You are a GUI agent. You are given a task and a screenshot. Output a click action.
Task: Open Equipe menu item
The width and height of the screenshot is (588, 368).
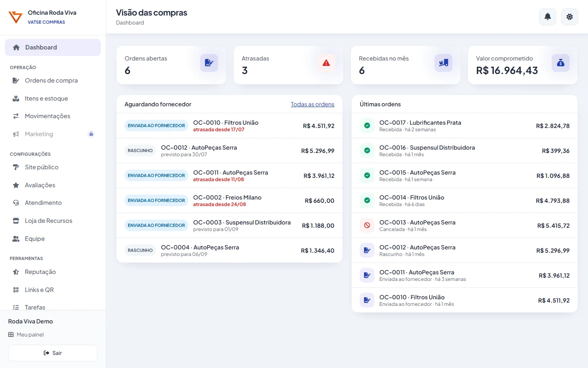coord(53,239)
